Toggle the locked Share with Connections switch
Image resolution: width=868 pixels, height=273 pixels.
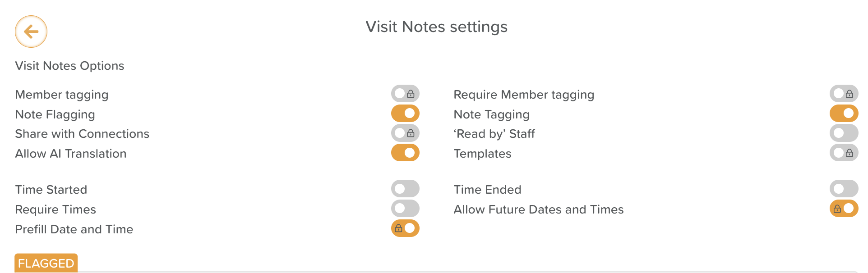(x=405, y=133)
